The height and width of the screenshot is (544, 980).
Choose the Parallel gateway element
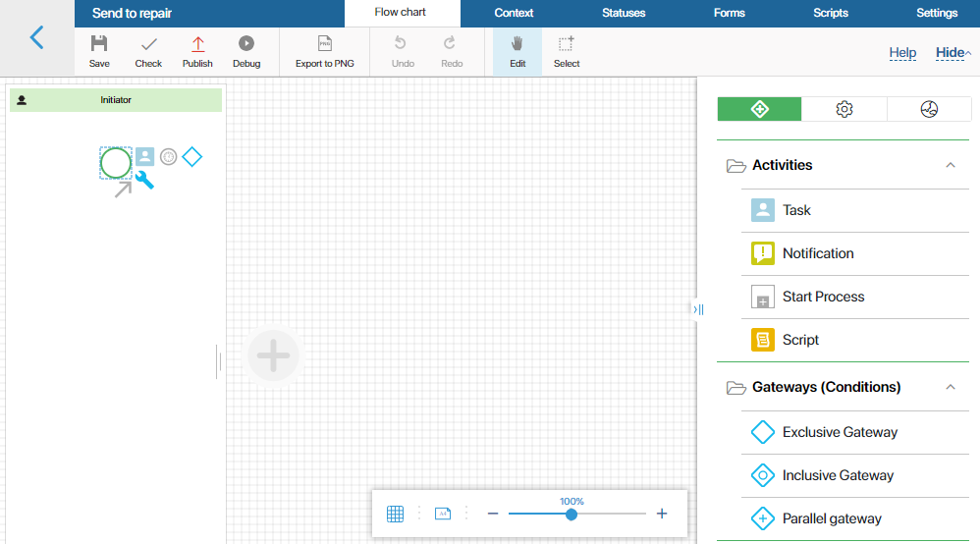tap(855, 518)
